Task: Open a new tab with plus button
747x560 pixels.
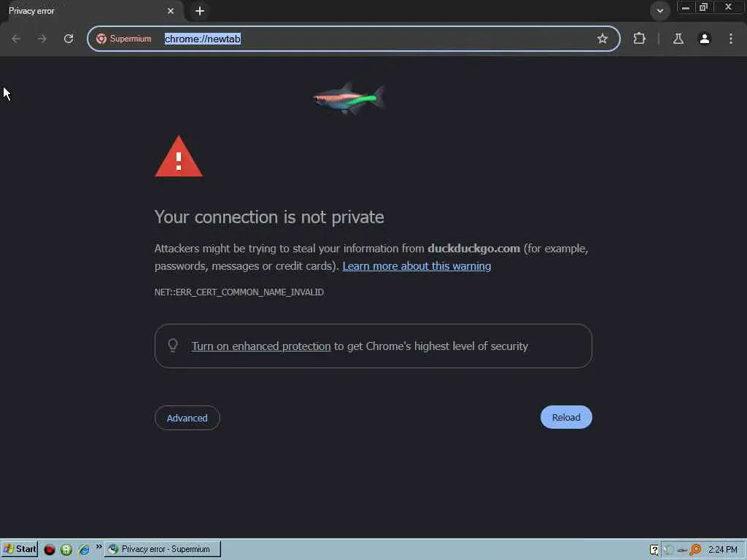Action: (x=200, y=10)
